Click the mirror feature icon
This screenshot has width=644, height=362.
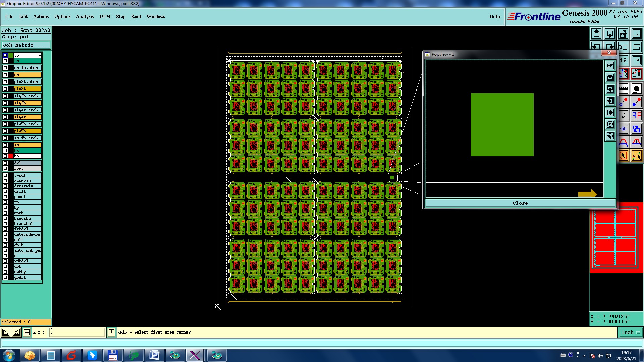[636, 116]
